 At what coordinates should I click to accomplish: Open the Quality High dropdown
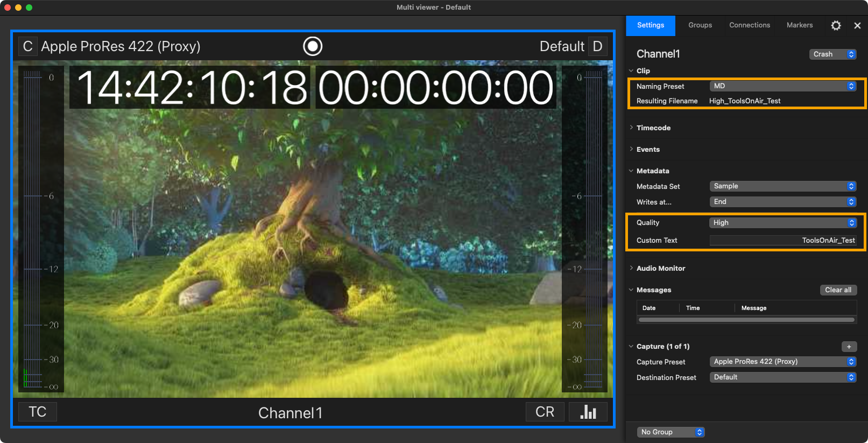pos(783,223)
